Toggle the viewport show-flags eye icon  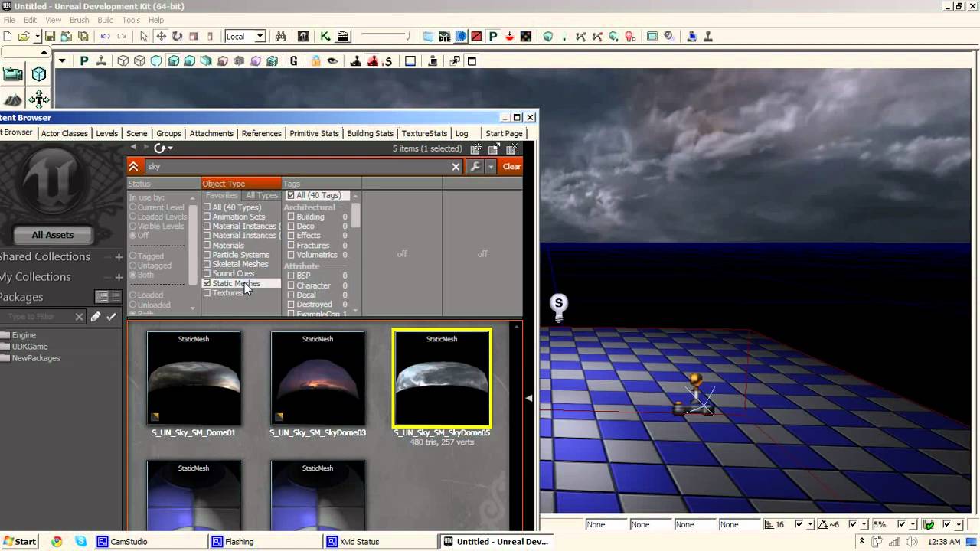[x=332, y=61]
